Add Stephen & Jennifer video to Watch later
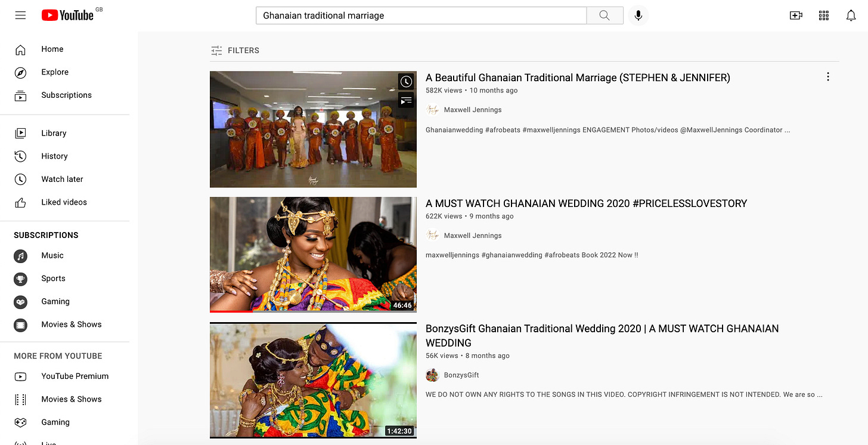868x445 pixels. 406,82
